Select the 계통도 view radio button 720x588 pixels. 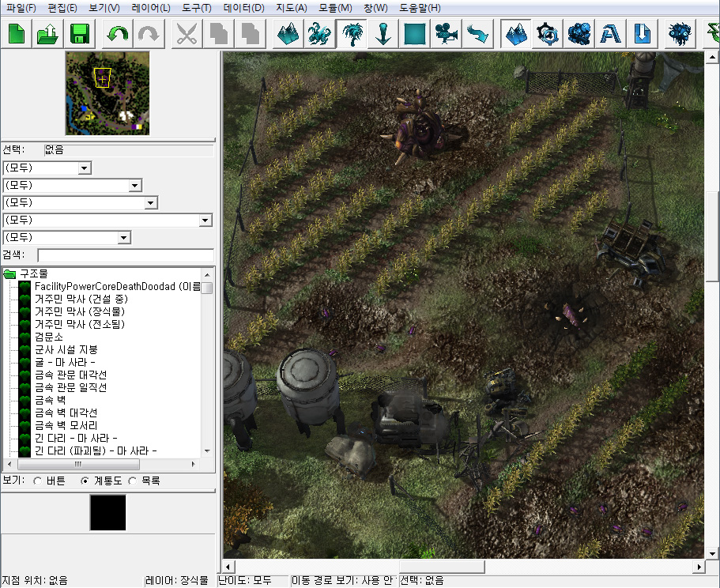pyautogui.click(x=85, y=481)
